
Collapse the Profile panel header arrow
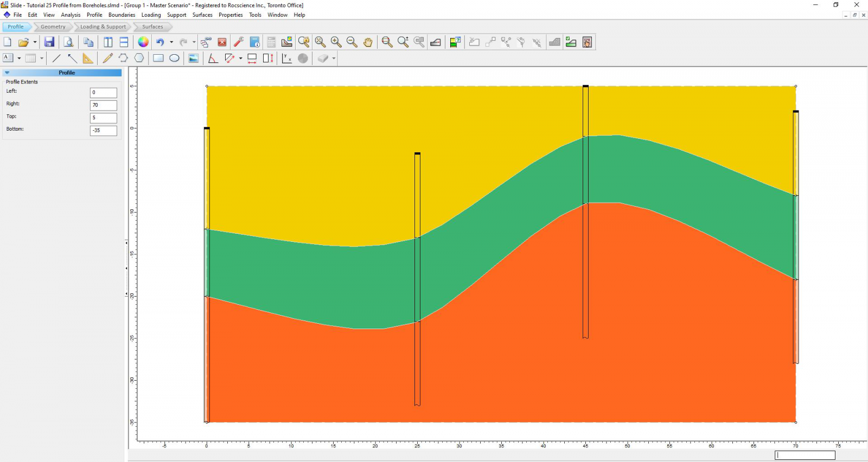pos(7,73)
